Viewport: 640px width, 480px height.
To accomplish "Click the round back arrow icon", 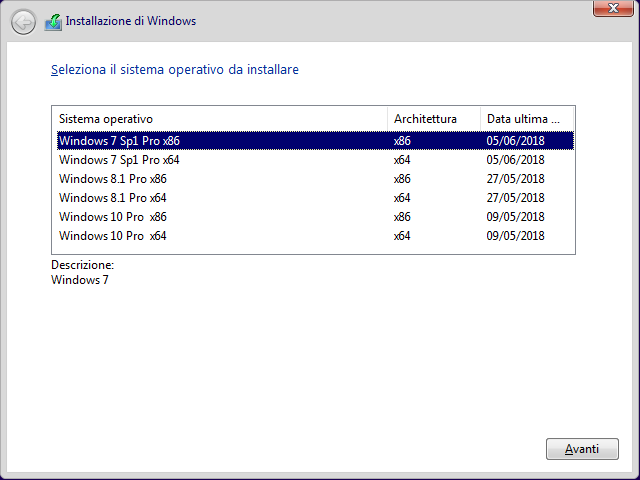I will pyautogui.click(x=23, y=22).
